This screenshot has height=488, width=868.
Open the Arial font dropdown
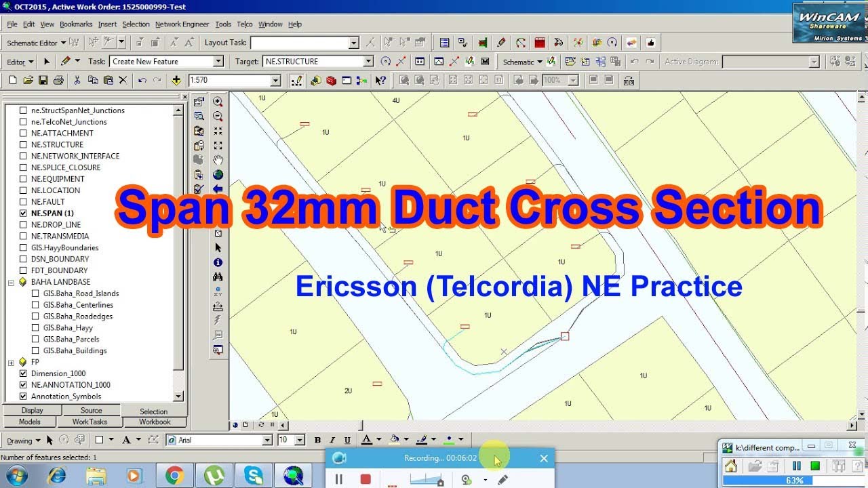267,440
